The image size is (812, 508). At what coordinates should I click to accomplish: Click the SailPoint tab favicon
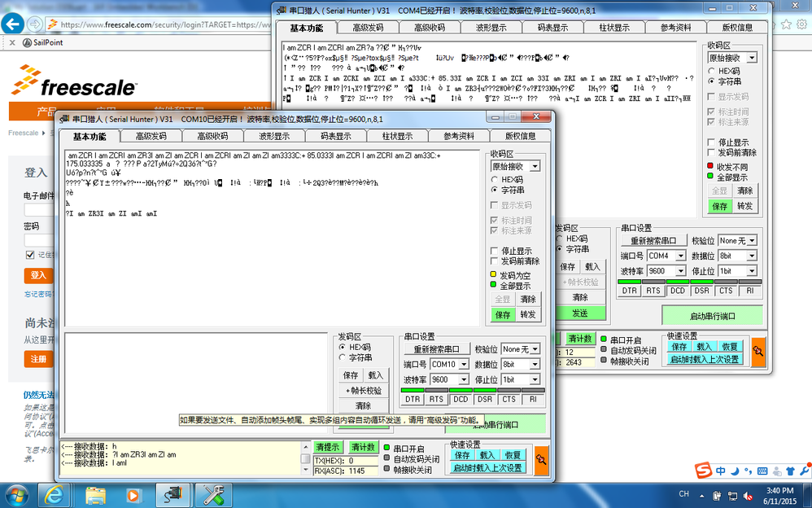(27, 42)
